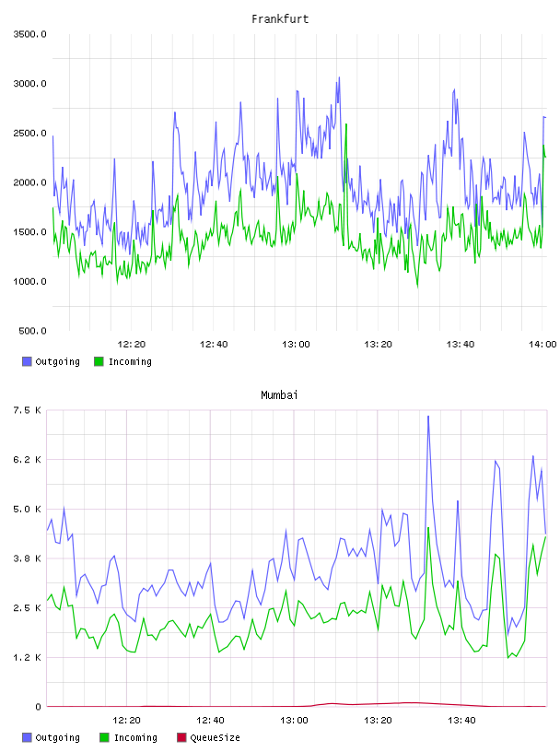
Task: Click the red QueueSize swatch in Mumbai legend
Action: point(181,737)
